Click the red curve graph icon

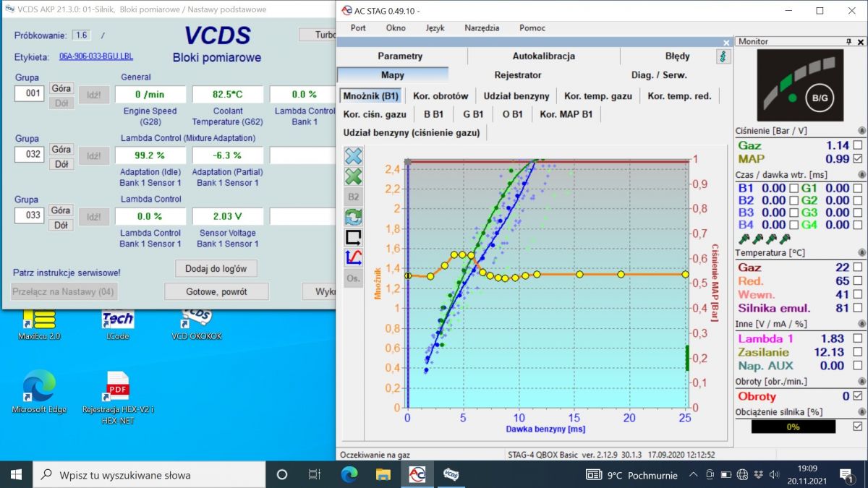pos(354,257)
